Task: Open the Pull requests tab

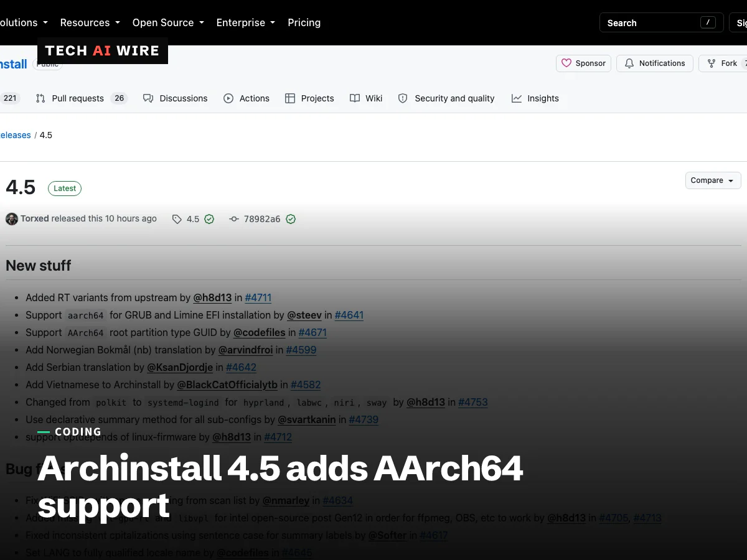Action: coord(81,98)
